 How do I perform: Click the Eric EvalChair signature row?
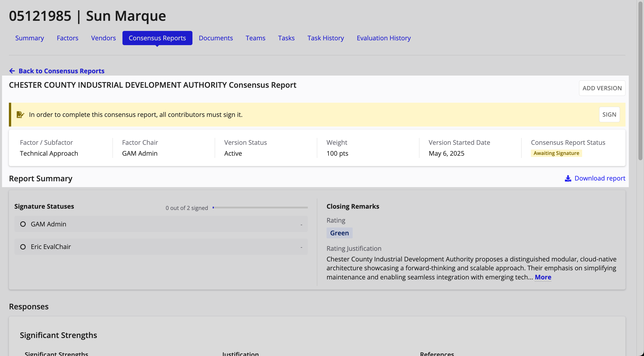tap(161, 247)
